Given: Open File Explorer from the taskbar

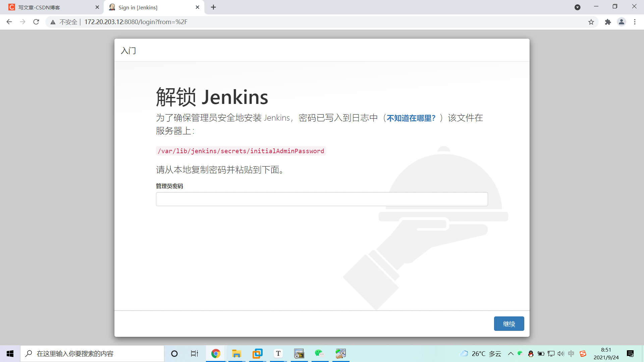Looking at the screenshot, I should (236, 353).
